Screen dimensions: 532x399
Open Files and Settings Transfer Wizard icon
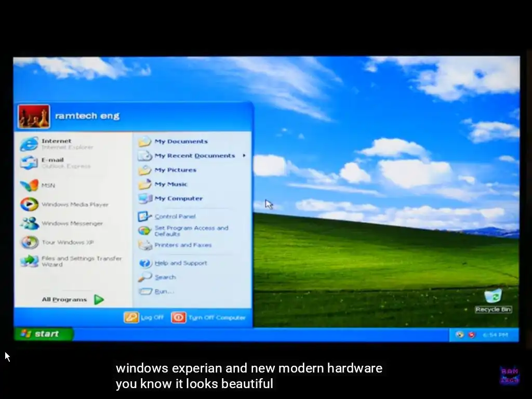point(30,261)
